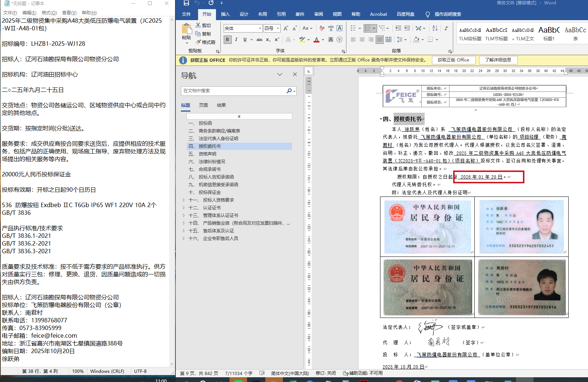
Task: Decrease font size with the shrink font icon
Action: pos(295,28)
